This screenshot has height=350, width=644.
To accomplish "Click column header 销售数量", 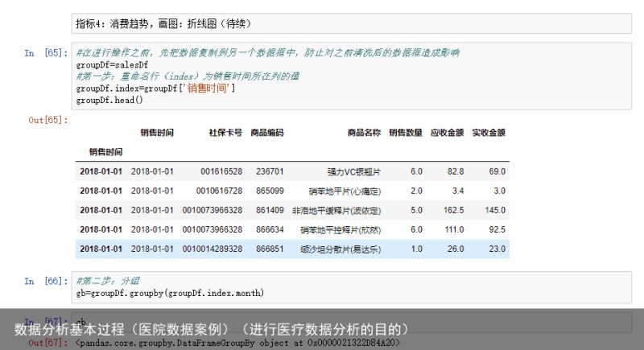I will point(406,133).
